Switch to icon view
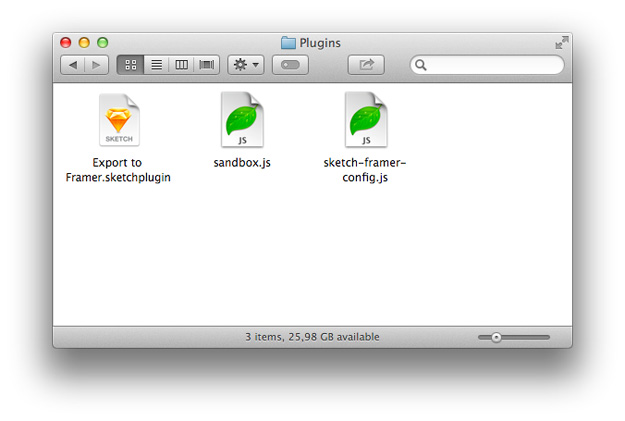Image resolution: width=625 pixels, height=421 pixels. tap(131, 65)
